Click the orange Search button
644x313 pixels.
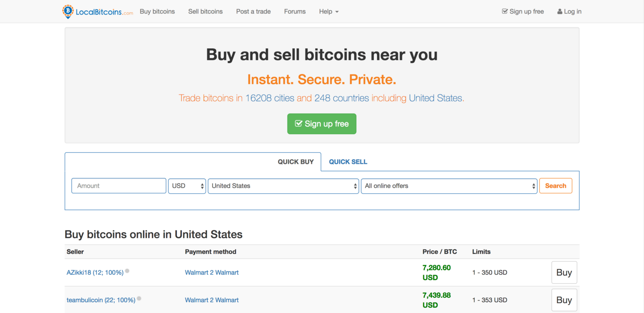[555, 186]
